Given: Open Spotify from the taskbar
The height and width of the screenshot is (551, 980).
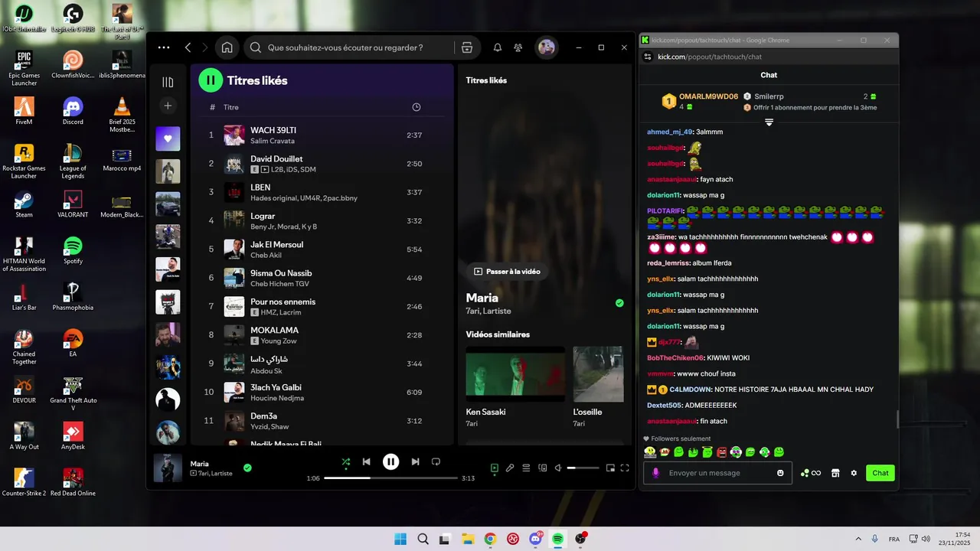Looking at the screenshot, I should tap(558, 539).
